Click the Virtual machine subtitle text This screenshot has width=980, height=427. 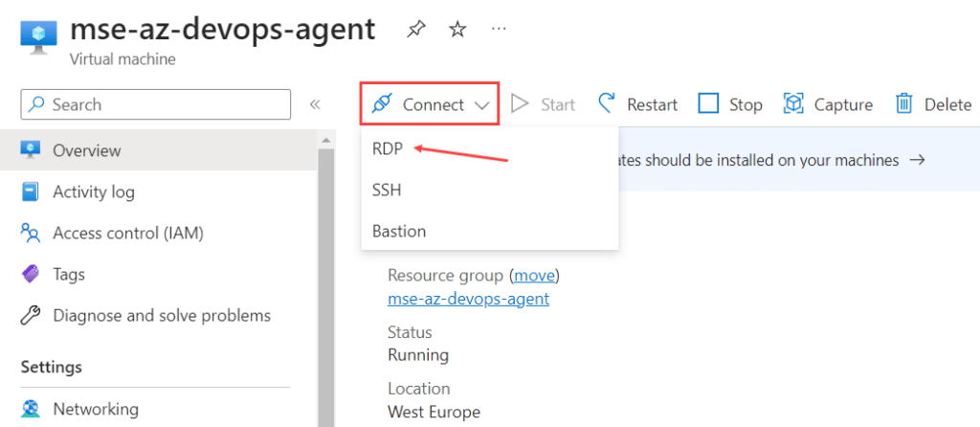pyautogui.click(x=122, y=59)
